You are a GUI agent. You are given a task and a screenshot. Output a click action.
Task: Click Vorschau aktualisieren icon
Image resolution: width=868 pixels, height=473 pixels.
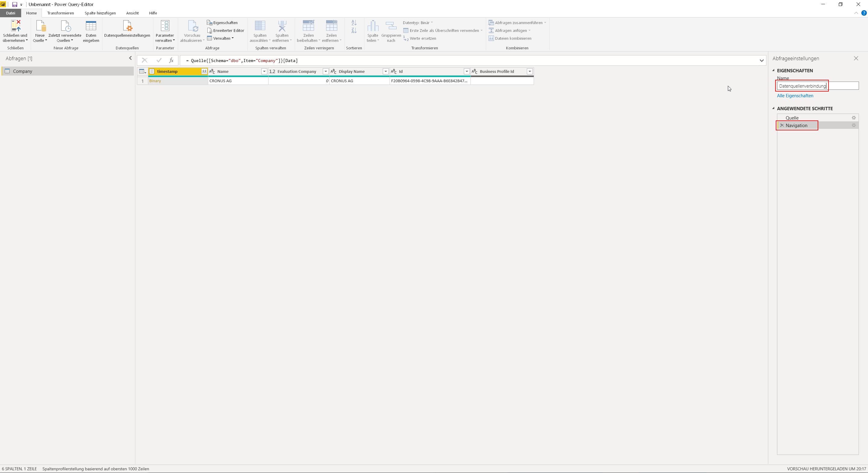[x=192, y=26]
